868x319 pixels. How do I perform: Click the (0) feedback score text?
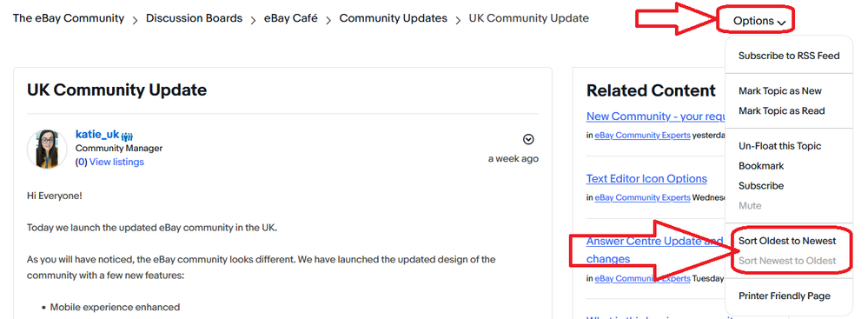[82, 162]
